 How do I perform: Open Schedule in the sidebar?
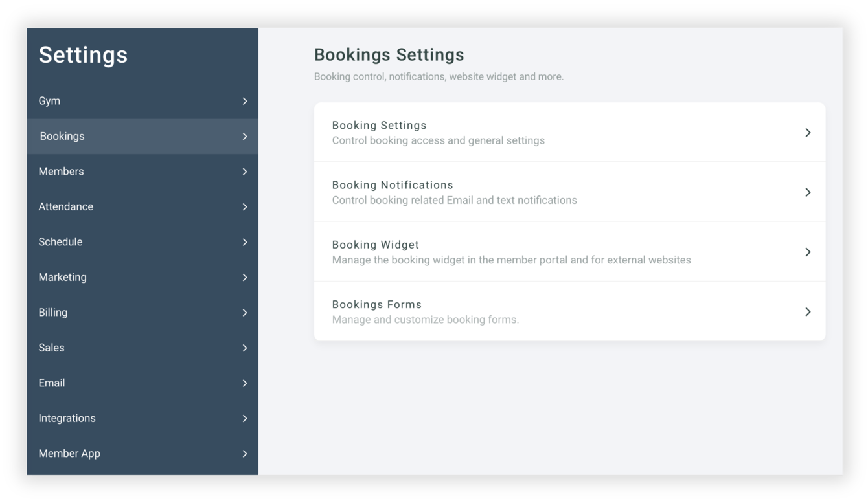pyautogui.click(x=143, y=242)
